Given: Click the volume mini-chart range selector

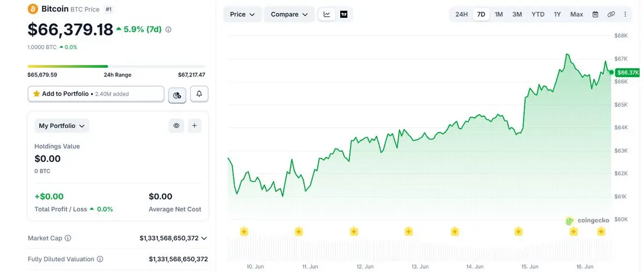Looking at the screenshot, I should tap(420, 249).
